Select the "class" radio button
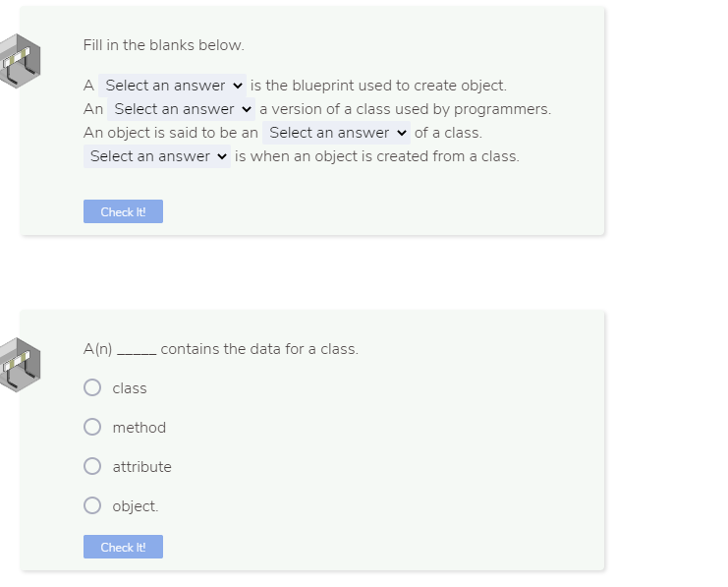The width and height of the screenshot is (728, 587). click(x=92, y=388)
